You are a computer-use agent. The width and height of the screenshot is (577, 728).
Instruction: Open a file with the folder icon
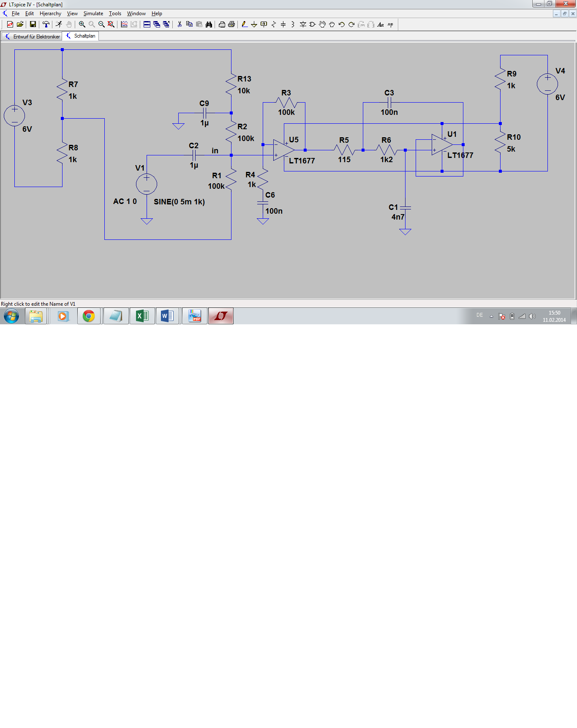coord(20,24)
